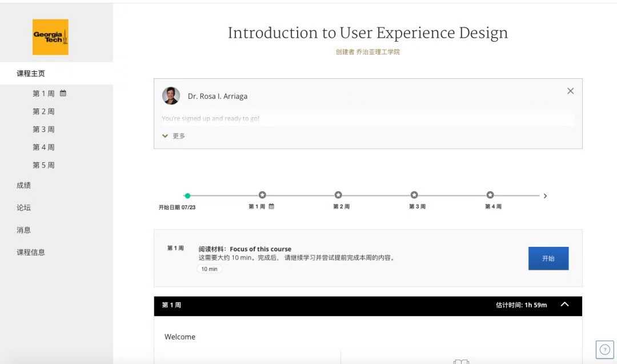Go to 第 2 周 in the sidebar
This screenshot has width=617, height=364.
click(x=43, y=111)
